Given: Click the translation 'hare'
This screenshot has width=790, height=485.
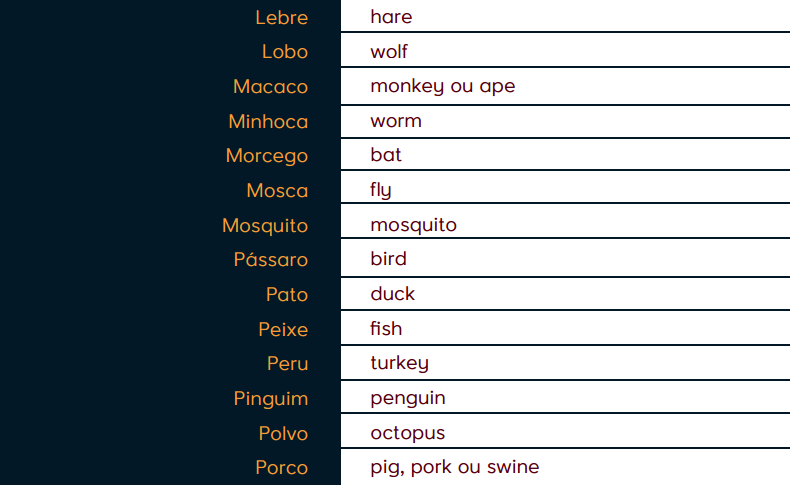Looking at the screenshot, I should pyautogui.click(x=391, y=17).
